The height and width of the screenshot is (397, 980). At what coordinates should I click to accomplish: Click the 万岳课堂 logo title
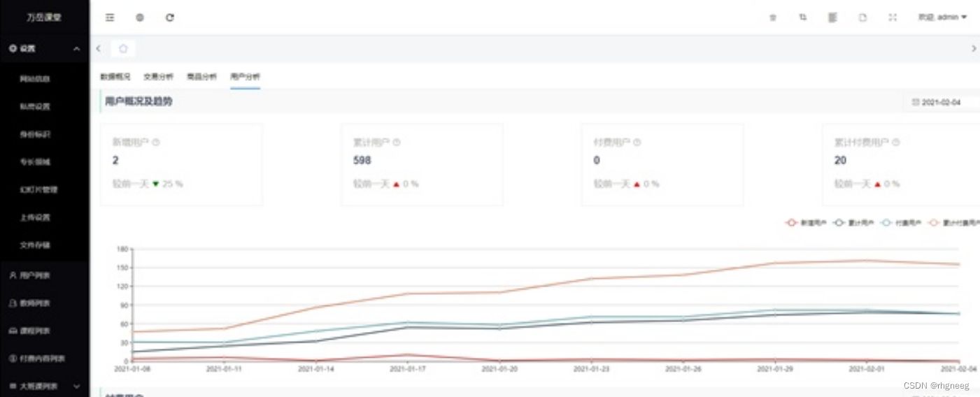point(44,17)
